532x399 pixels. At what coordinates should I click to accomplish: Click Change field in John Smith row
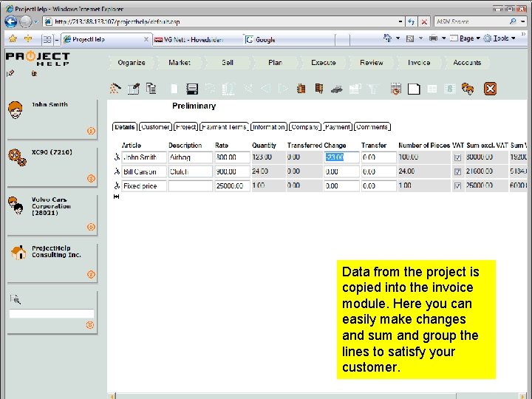tap(341, 157)
